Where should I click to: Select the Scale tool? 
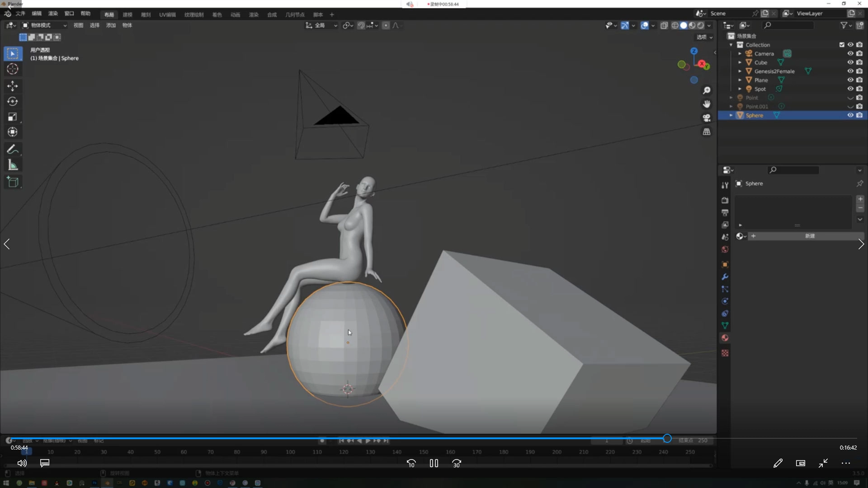[x=13, y=117]
